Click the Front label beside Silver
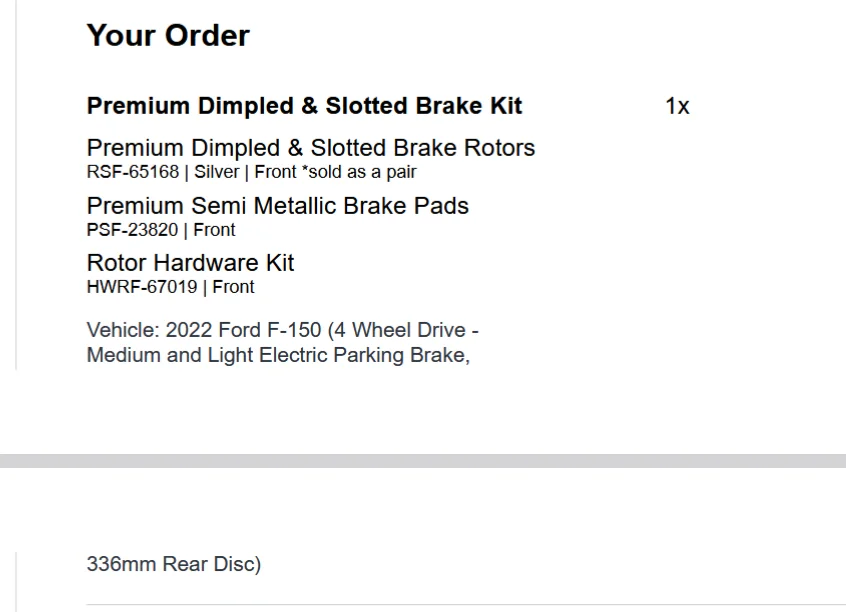The height and width of the screenshot is (612, 846). [275, 172]
